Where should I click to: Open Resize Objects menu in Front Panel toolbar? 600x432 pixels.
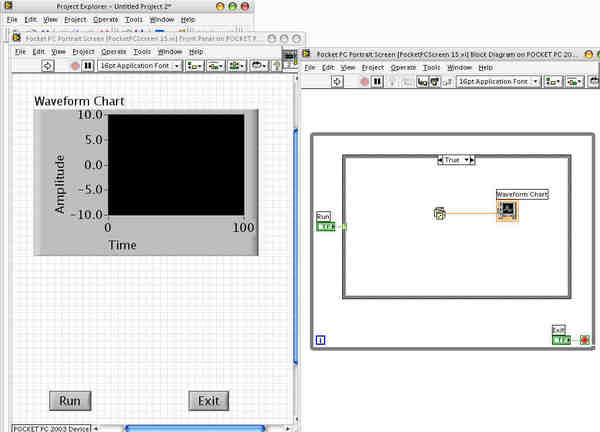pos(236,66)
